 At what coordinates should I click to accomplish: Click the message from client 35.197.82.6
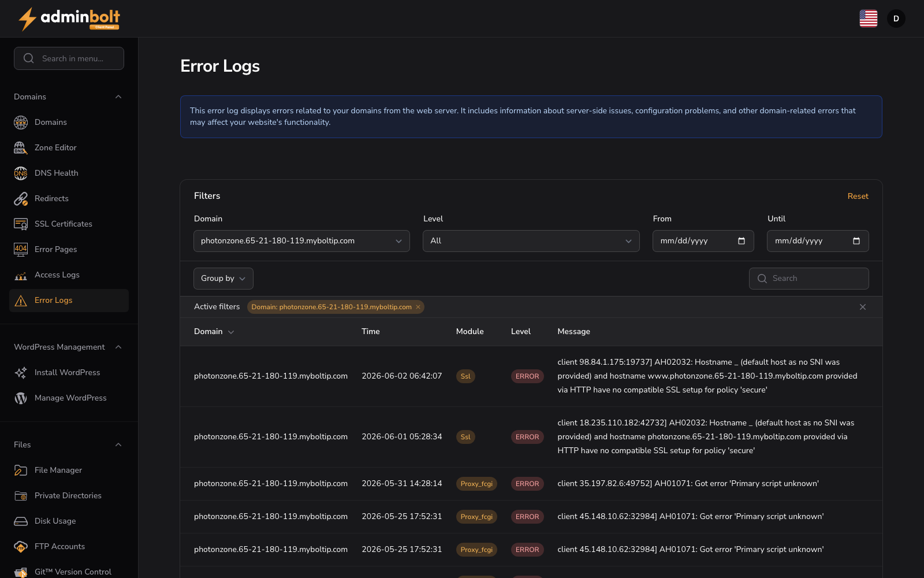(688, 483)
